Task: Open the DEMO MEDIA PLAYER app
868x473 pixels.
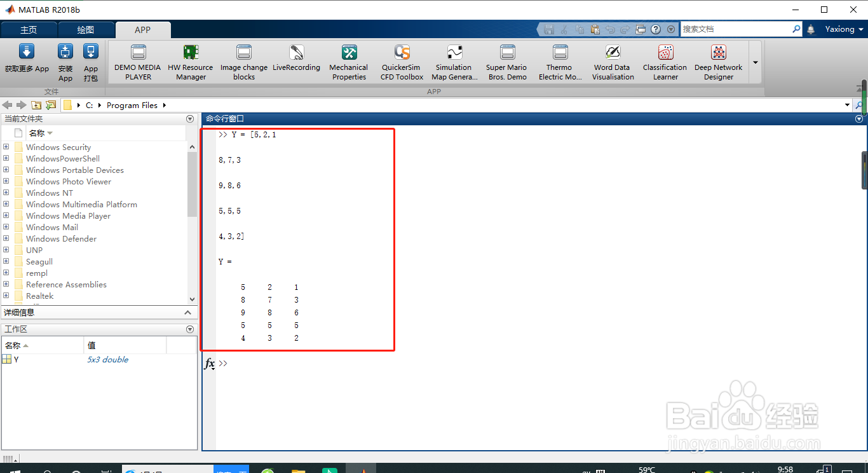Action: point(138,62)
